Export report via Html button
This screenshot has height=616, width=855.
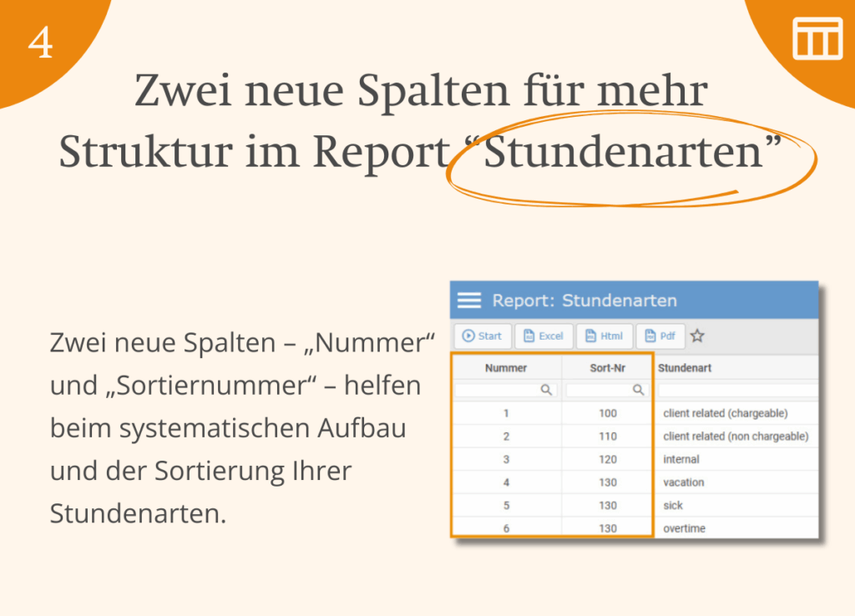point(605,336)
